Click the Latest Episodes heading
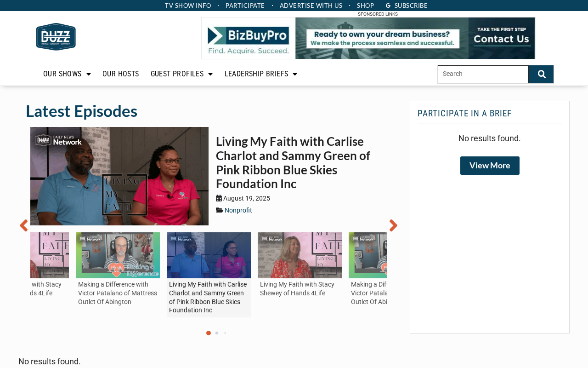Image resolution: width=588 pixels, height=368 pixels. 81,111
